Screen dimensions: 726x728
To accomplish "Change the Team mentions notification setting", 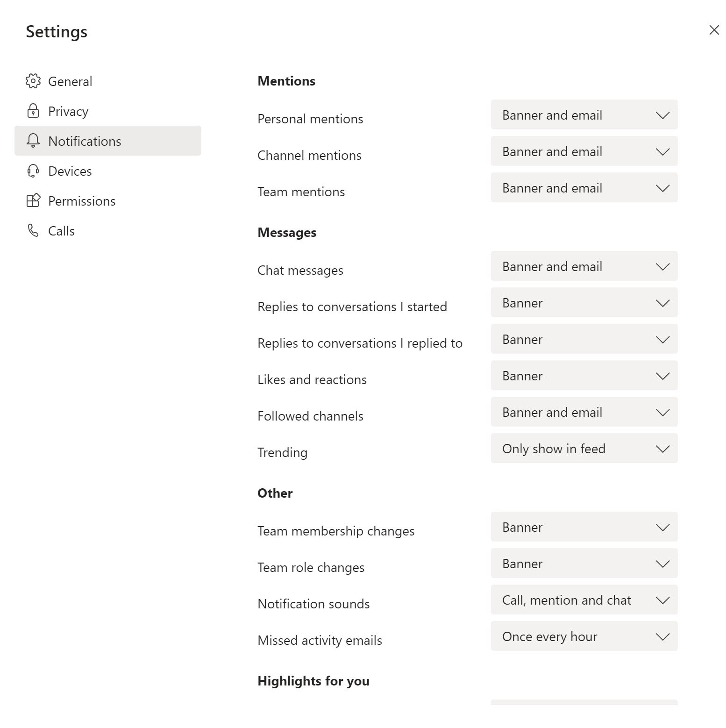I will [584, 187].
